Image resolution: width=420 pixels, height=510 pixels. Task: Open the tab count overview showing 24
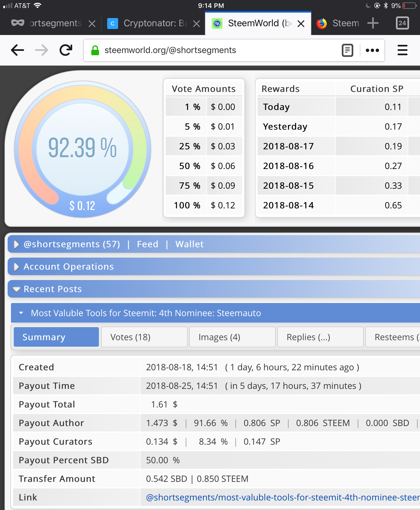click(x=402, y=23)
